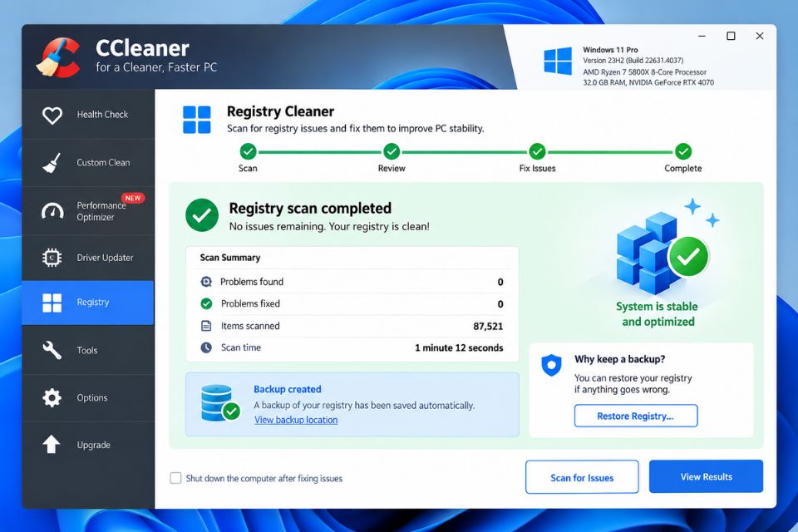Click the Restore Registry button
This screenshot has height=532, width=798.
(x=636, y=416)
